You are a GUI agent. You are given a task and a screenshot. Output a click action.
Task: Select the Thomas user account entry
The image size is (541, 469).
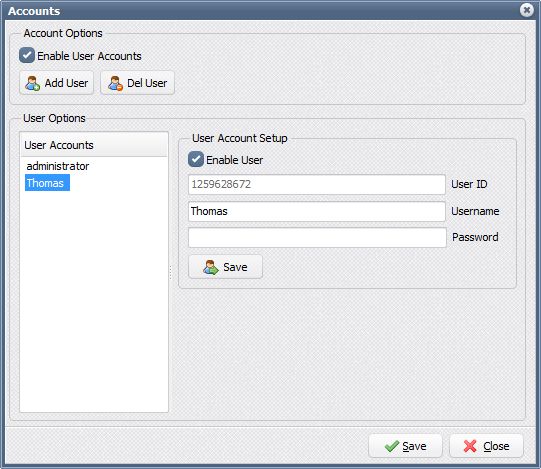47,183
